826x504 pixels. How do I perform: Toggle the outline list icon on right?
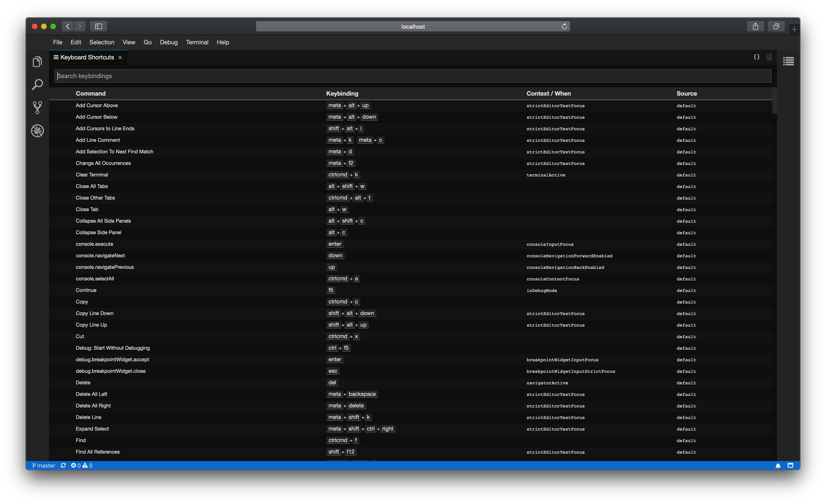(x=788, y=61)
